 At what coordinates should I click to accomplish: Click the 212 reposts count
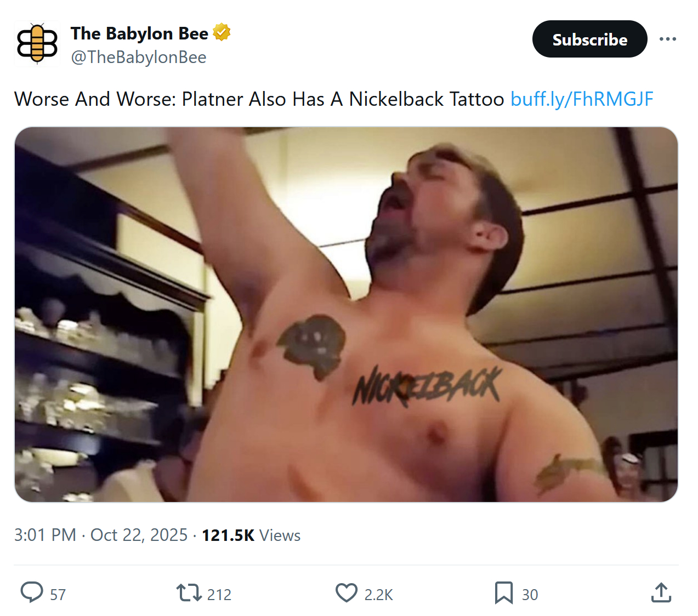[x=219, y=595]
